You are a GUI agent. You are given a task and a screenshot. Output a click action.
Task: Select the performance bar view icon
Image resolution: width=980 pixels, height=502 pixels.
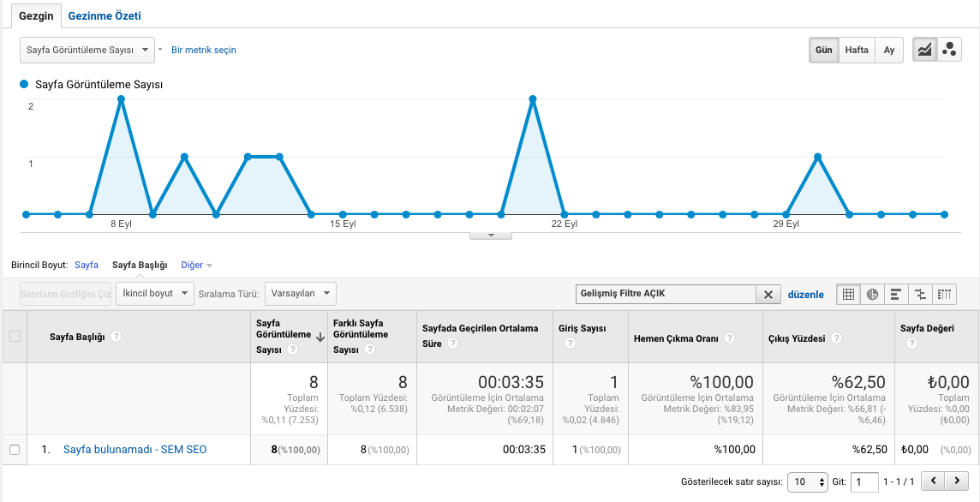[x=896, y=294]
